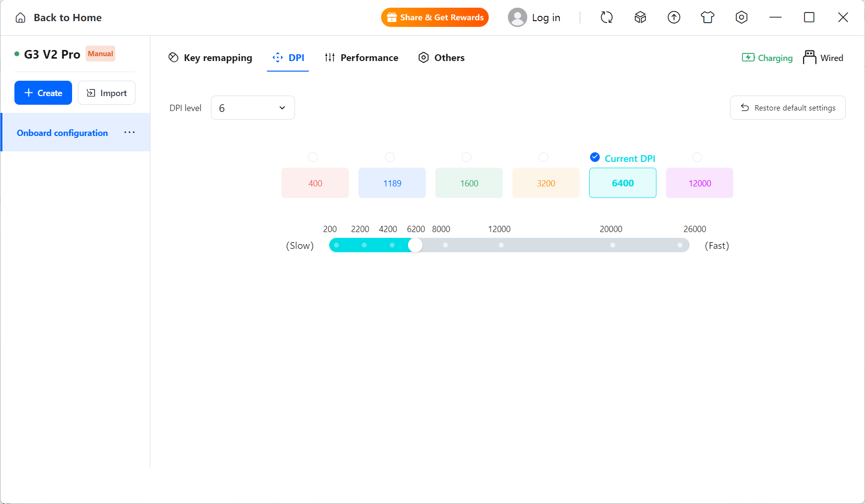Click the Performance sliders icon
The image size is (865, 504).
[x=330, y=58]
